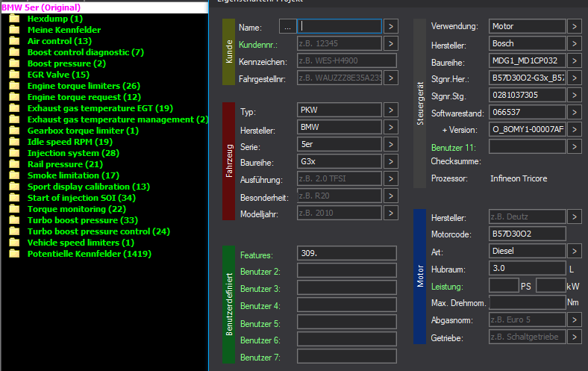Open Engine torque request (12) folder icon
The width and height of the screenshot is (588, 371).
(x=14, y=97)
